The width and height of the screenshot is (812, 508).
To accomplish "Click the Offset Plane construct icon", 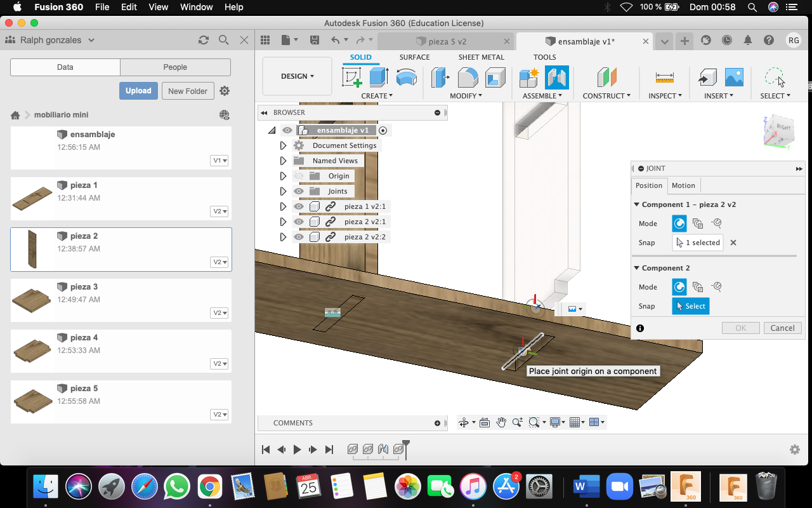I will pyautogui.click(x=606, y=77).
